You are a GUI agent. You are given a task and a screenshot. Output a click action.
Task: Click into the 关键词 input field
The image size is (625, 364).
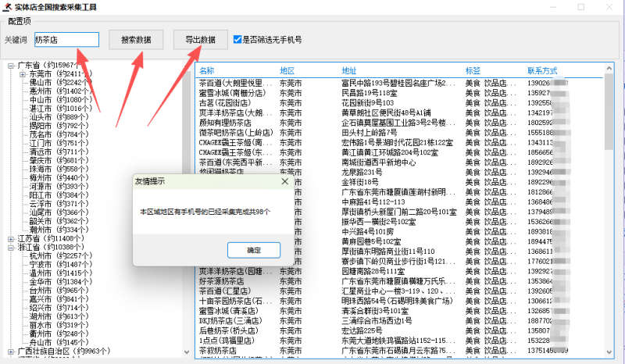pyautogui.click(x=66, y=39)
